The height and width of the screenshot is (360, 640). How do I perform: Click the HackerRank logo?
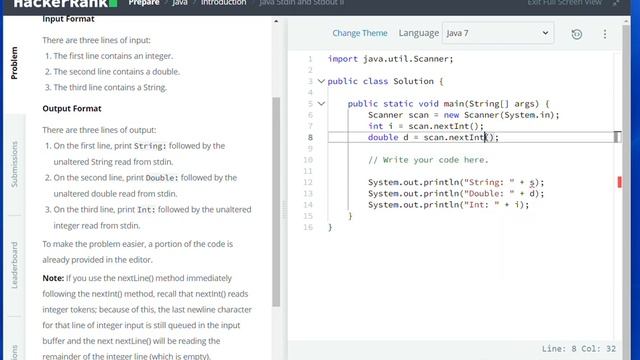[x=65, y=4]
